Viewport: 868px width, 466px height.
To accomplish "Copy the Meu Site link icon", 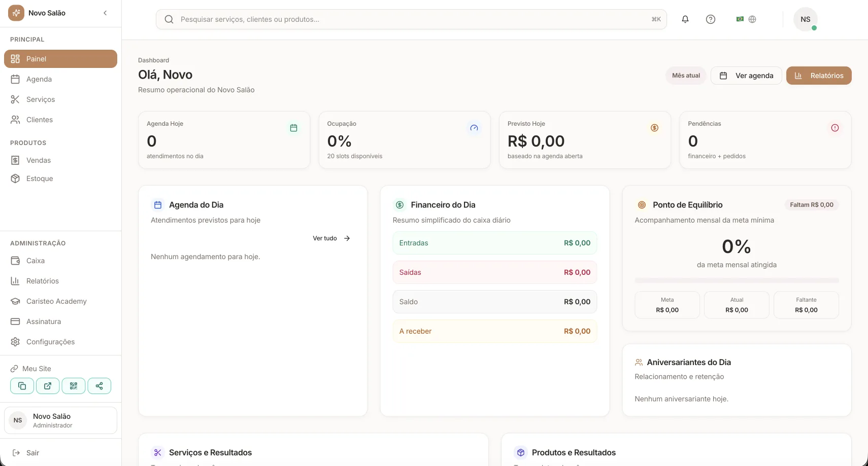I will tap(22, 386).
